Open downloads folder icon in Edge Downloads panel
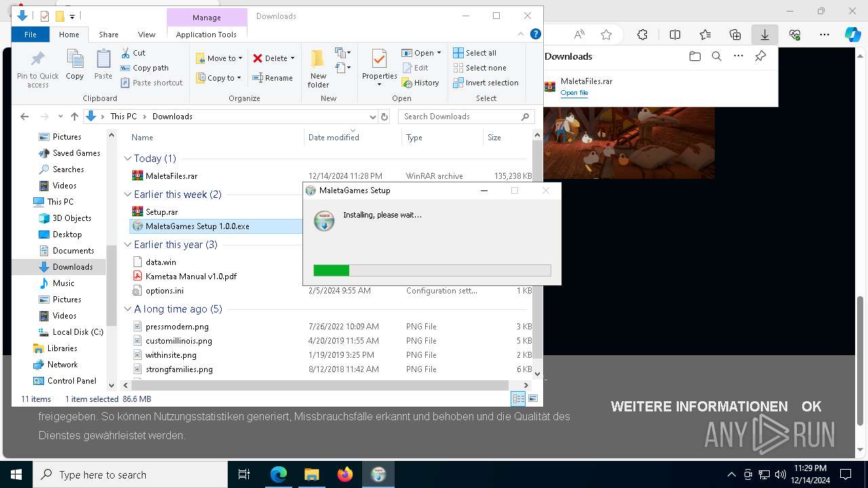 (x=694, y=56)
